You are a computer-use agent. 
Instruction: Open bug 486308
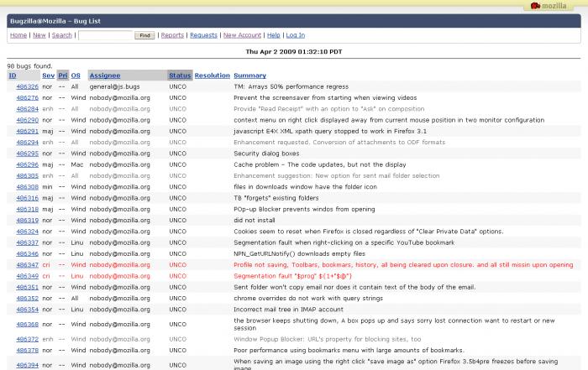28,187
